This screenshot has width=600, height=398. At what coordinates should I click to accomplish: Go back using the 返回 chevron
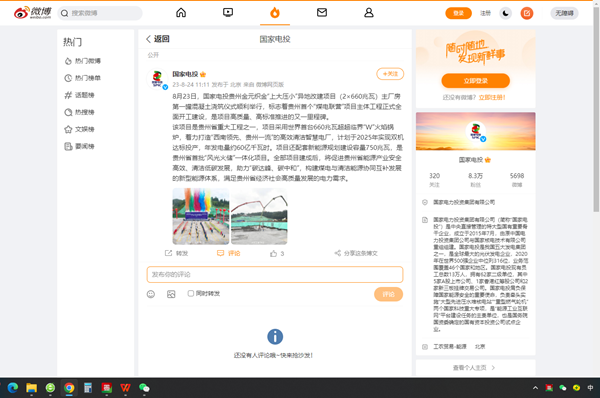pyautogui.click(x=158, y=39)
